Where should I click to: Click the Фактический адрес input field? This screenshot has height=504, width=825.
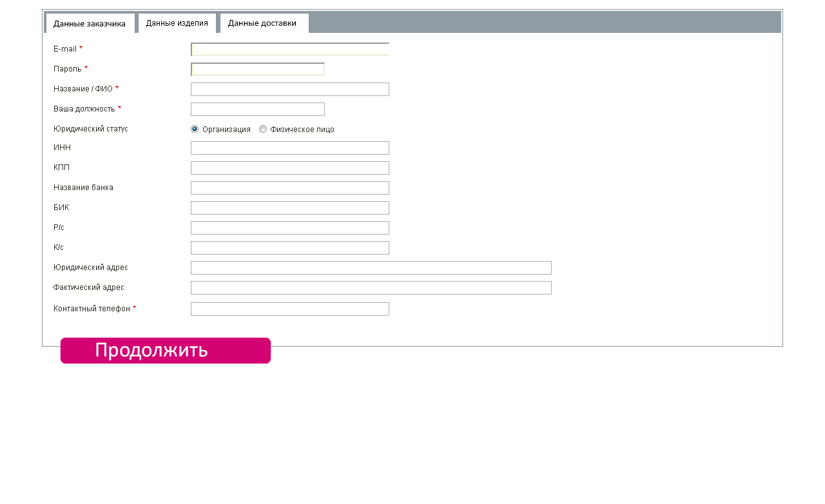pos(371,288)
